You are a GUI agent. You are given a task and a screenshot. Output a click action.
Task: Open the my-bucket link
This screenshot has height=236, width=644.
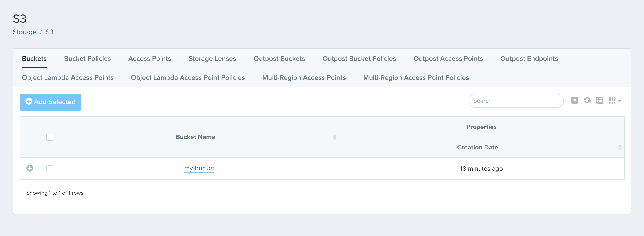pos(199,168)
